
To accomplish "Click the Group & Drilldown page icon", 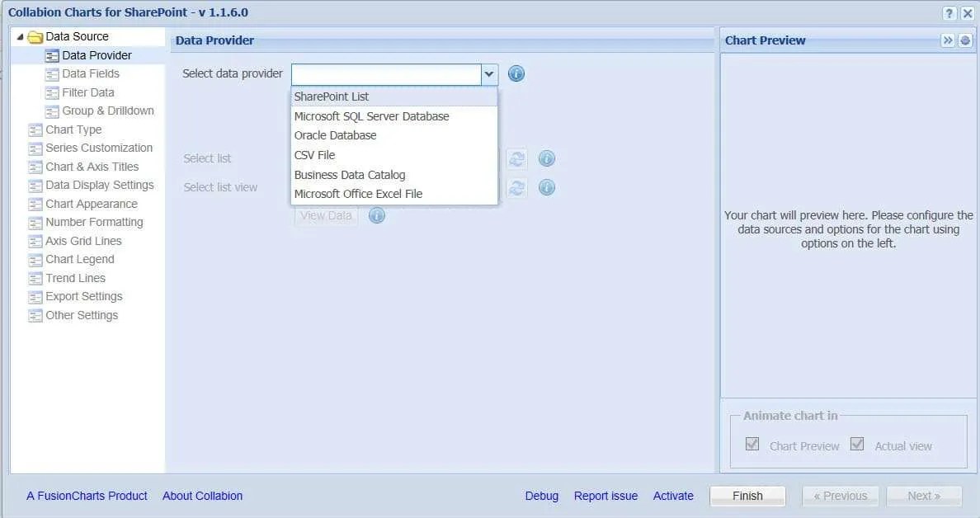I will pos(52,111).
